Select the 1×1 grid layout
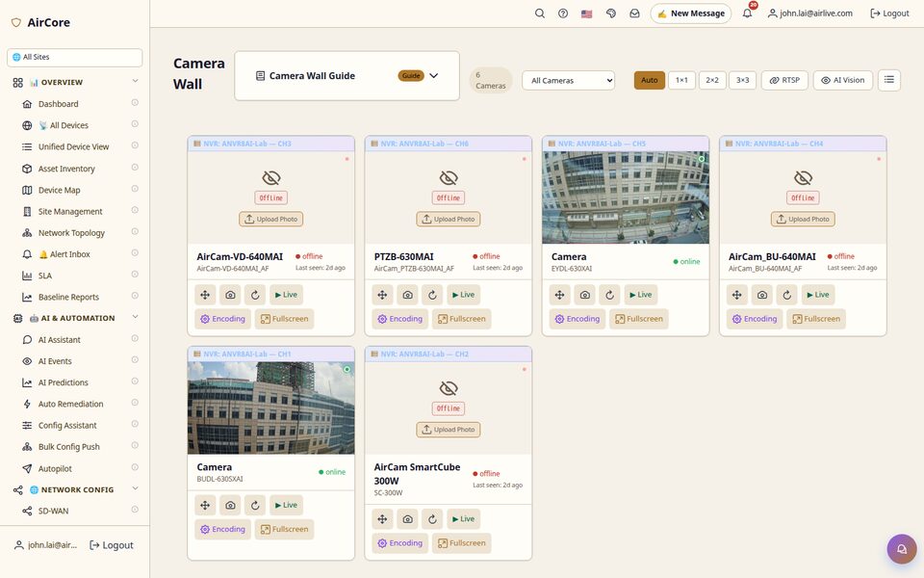Image resolution: width=924 pixels, height=578 pixels. click(x=681, y=80)
